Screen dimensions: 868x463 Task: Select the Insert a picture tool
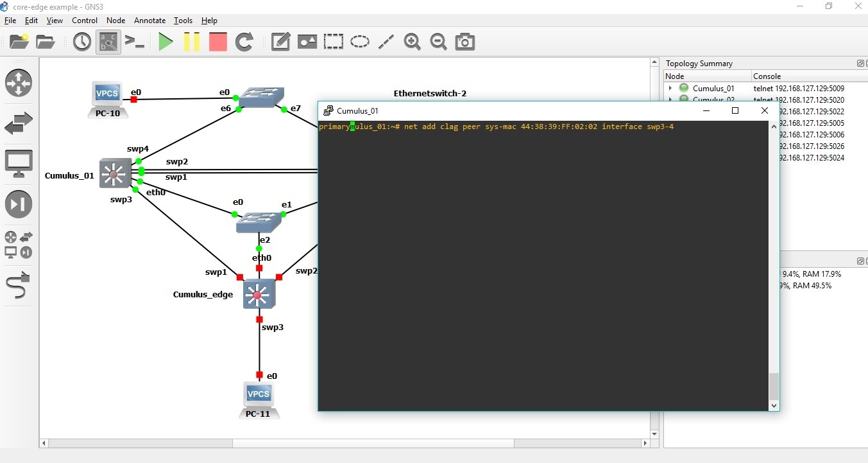click(x=307, y=42)
